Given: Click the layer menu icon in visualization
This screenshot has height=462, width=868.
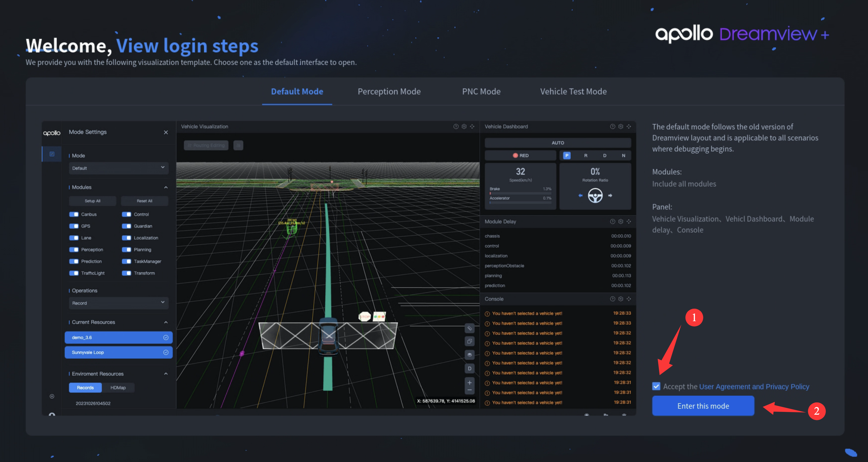Looking at the screenshot, I should (x=469, y=355).
